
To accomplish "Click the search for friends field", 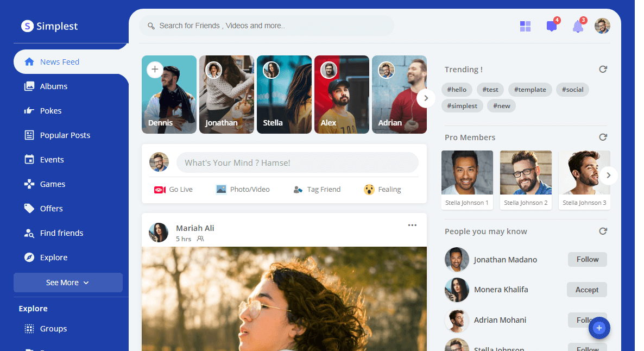I will [266, 26].
